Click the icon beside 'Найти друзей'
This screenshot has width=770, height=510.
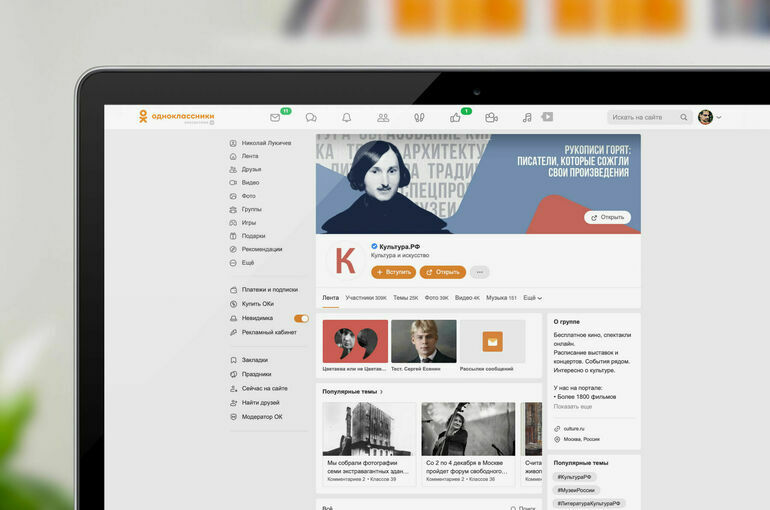(x=234, y=403)
